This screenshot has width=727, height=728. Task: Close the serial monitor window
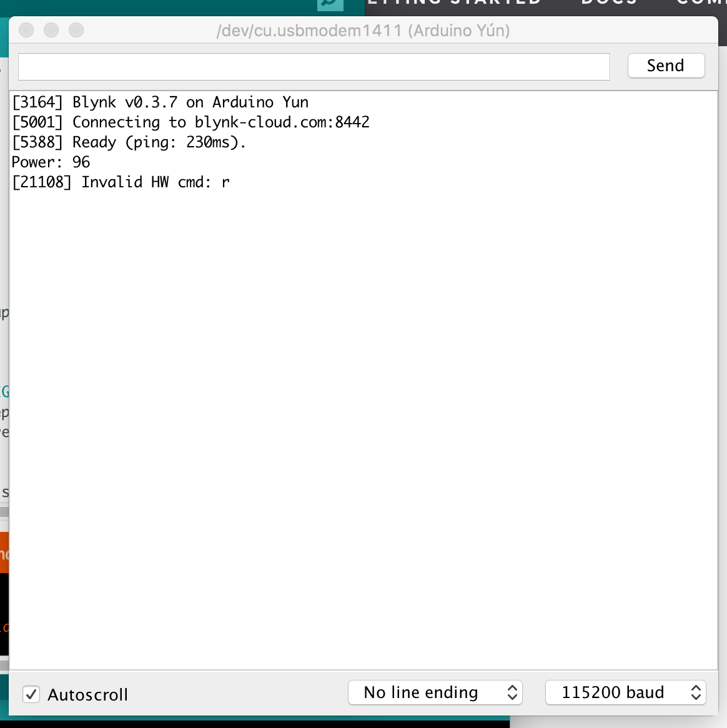(26, 30)
